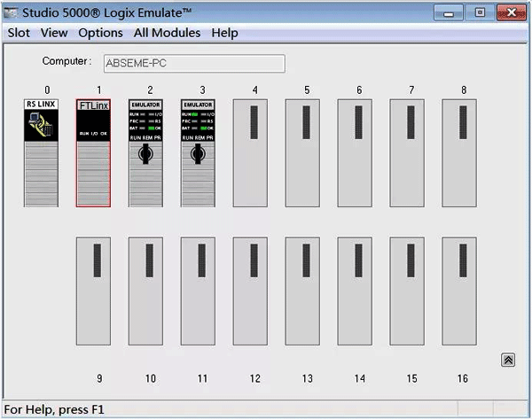The width and height of the screenshot is (532, 419).
Task: Open the View menu
Action: [54, 33]
